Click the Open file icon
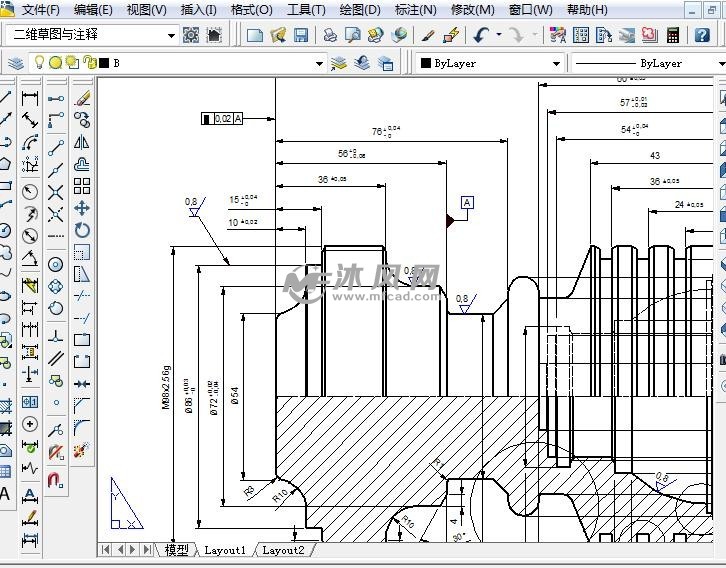 (278, 35)
